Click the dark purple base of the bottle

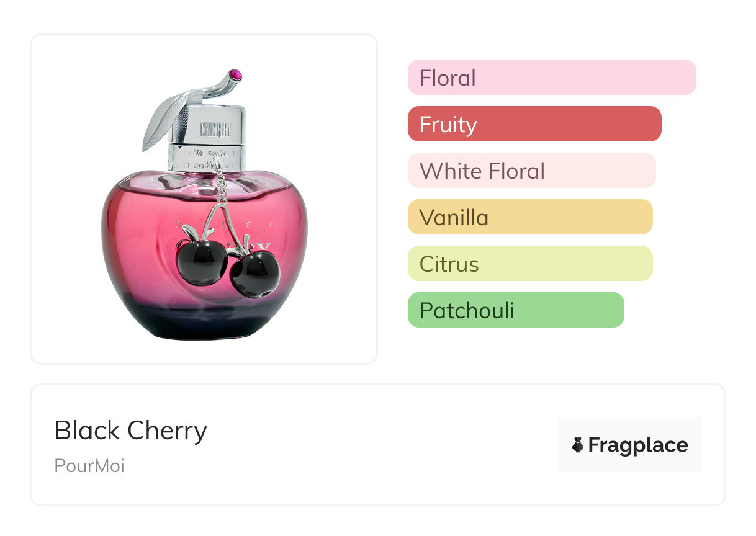click(205, 324)
